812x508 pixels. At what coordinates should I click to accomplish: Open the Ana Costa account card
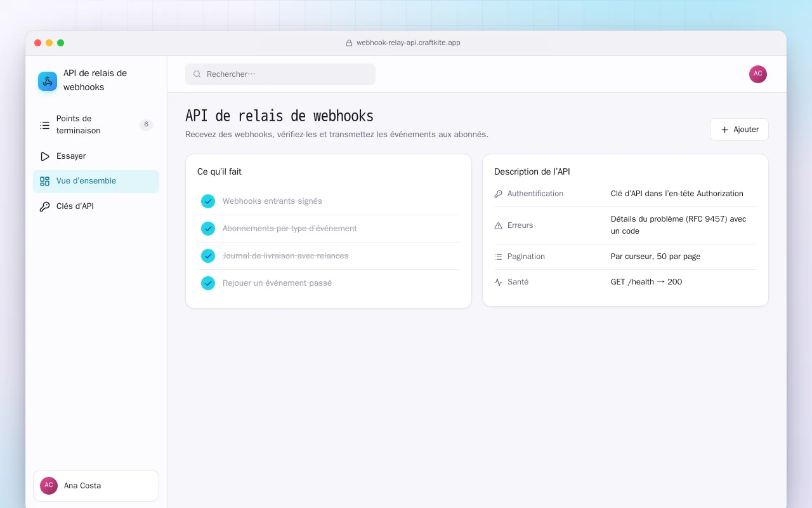pyautogui.click(x=96, y=486)
